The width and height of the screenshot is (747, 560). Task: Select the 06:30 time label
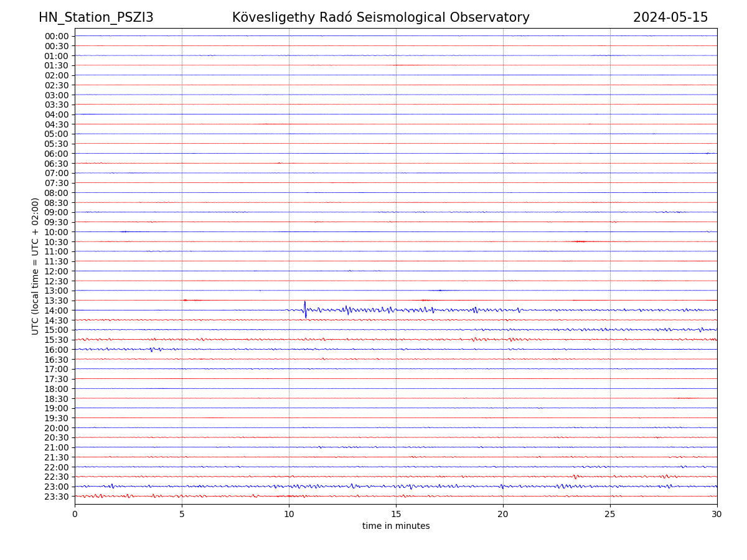click(56, 164)
